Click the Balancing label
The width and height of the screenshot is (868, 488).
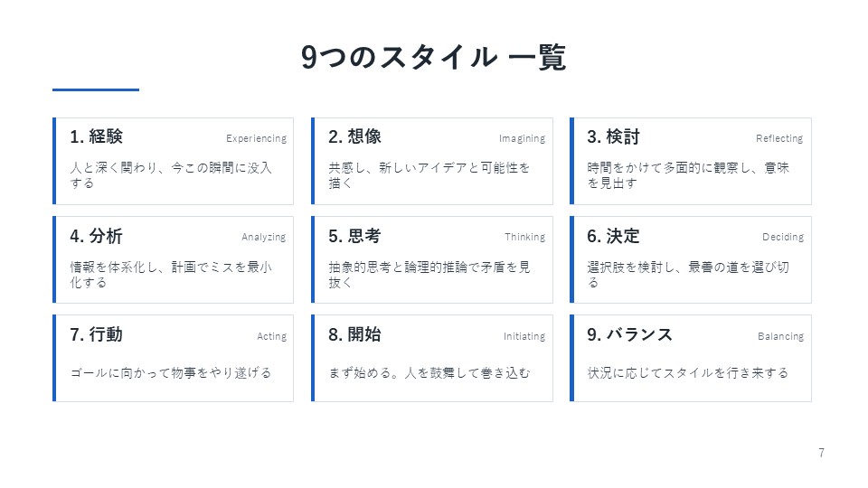[x=780, y=336]
